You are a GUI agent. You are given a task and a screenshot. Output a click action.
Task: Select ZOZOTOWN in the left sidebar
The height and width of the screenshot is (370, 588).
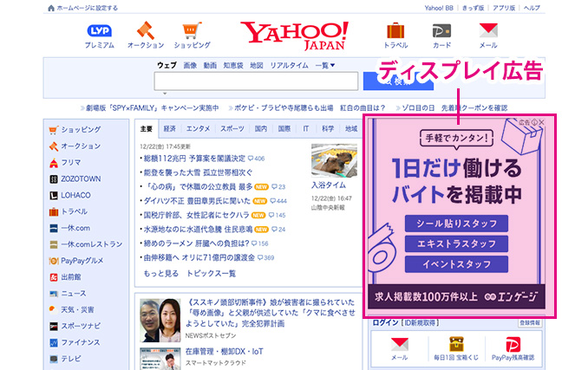click(82, 179)
